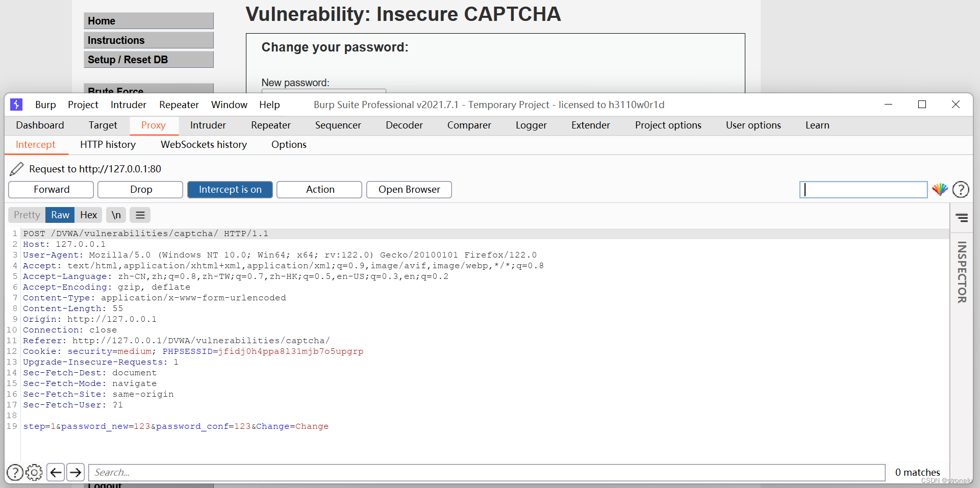Screen dimensions: 980x488
Task: Switch to the Hex view
Action: [89, 215]
